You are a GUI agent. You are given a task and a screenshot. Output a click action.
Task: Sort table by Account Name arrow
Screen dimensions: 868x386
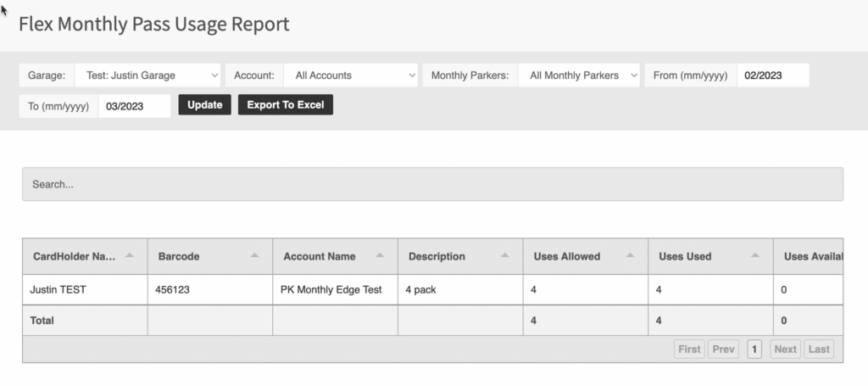pyautogui.click(x=380, y=255)
